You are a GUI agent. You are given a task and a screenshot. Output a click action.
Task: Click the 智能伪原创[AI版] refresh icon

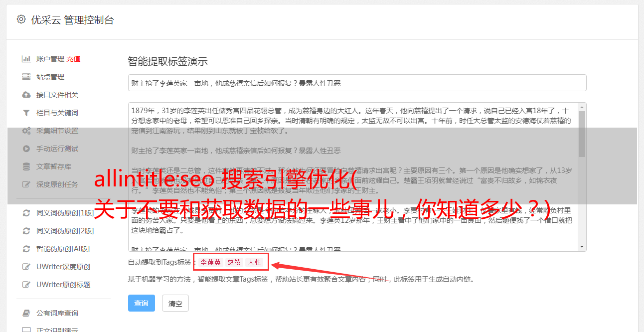[26, 249]
